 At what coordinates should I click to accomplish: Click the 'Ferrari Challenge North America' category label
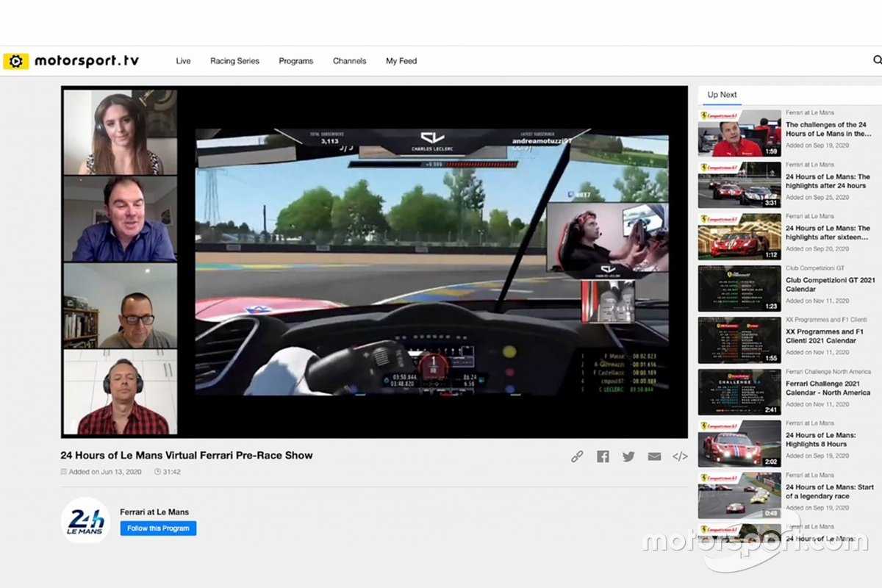pyautogui.click(x=828, y=372)
